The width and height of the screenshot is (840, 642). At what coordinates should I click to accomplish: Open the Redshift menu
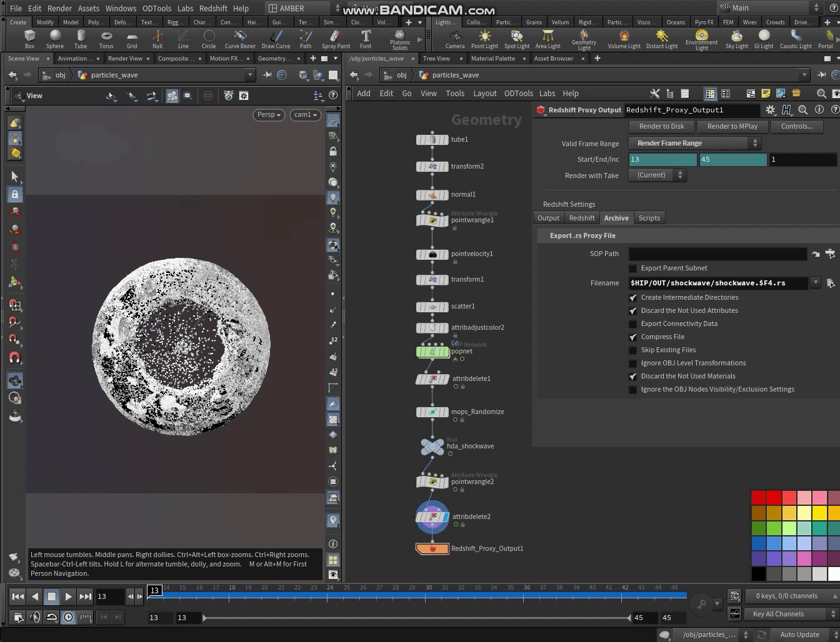(x=213, y=8)
